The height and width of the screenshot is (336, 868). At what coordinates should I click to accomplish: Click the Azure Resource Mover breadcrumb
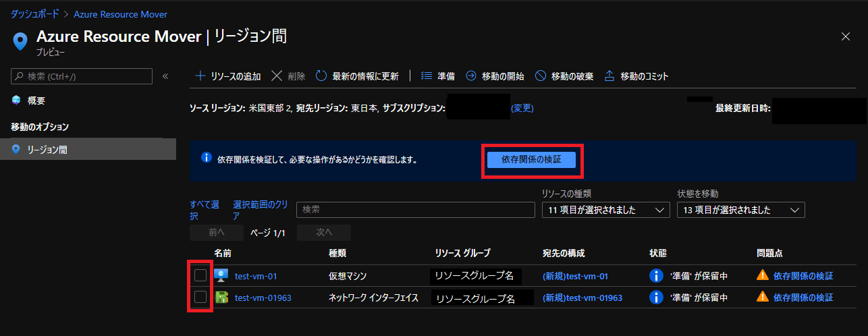click(x=120, y=13)
